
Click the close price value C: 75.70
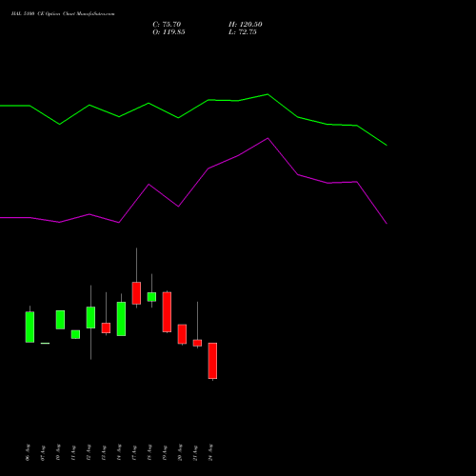pyautogui.click(x=167, y=25)
